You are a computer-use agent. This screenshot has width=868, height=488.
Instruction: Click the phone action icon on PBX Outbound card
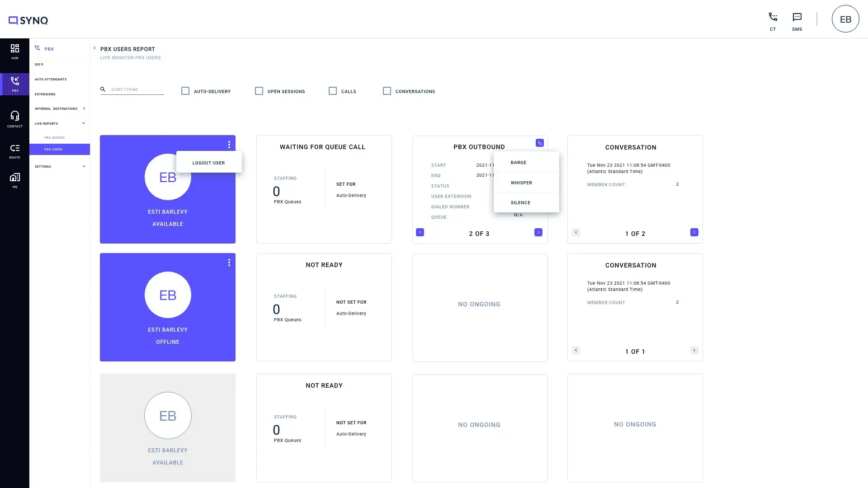click(x=540, y=143)
